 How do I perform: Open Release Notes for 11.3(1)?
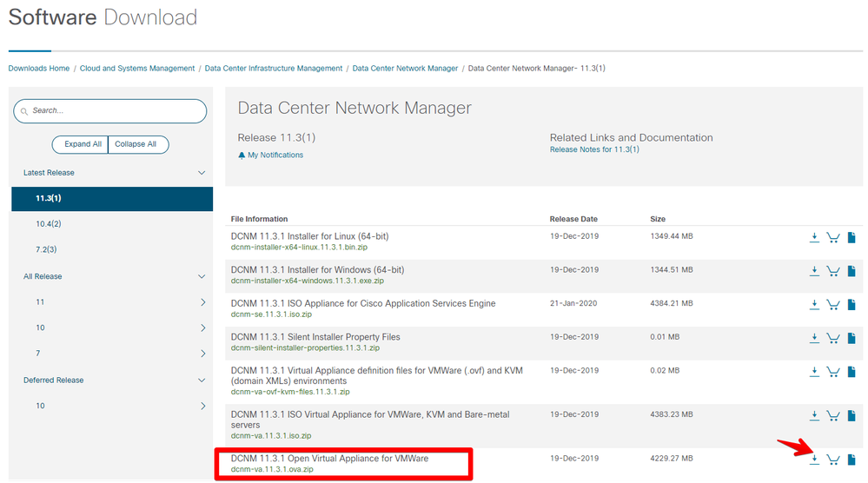click(x=594, y=149)
